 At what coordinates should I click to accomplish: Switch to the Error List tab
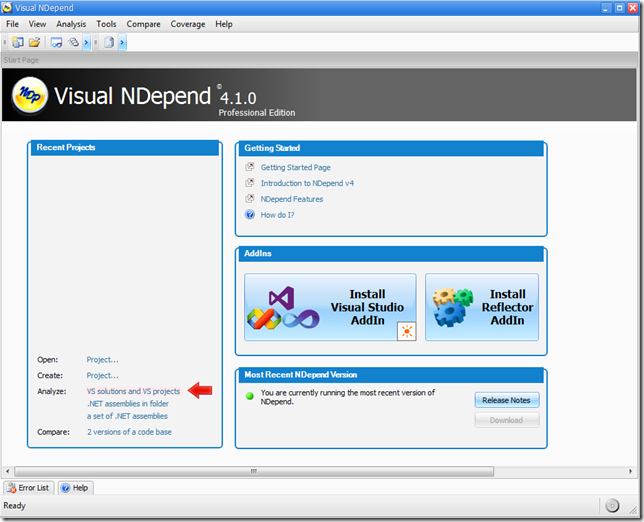click(x=29, y=488)
